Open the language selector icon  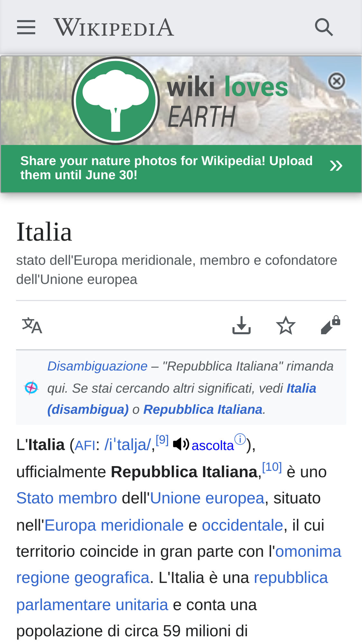click(32, 326)
